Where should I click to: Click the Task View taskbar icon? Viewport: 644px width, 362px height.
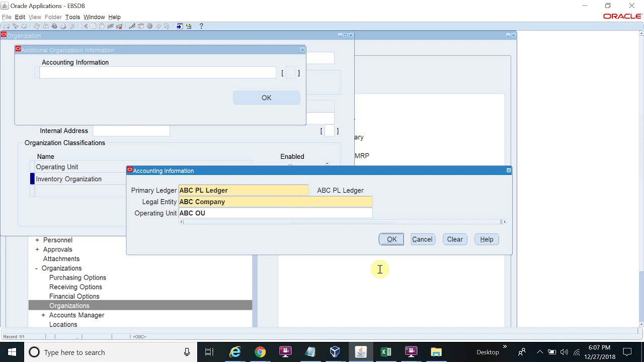coord(209,352)
